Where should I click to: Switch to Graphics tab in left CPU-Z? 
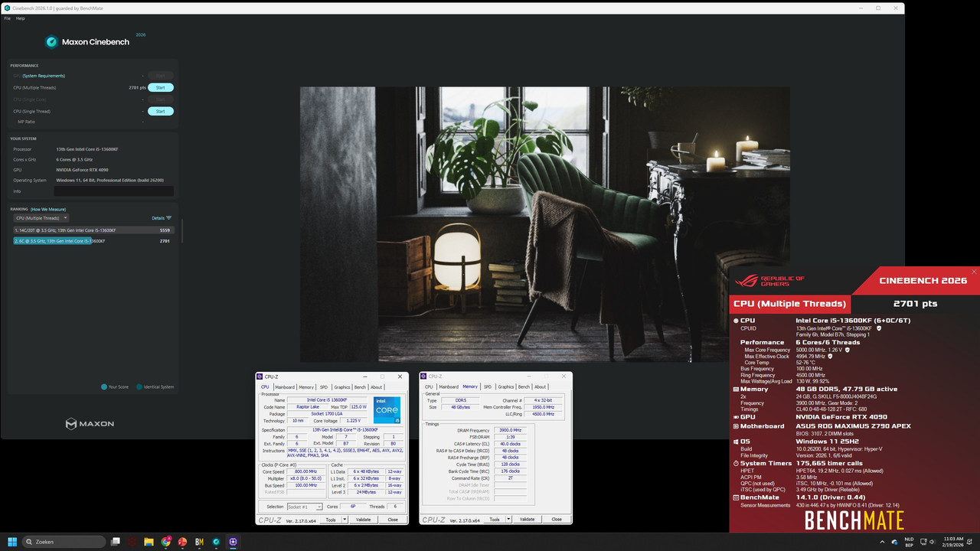(341, 387)
